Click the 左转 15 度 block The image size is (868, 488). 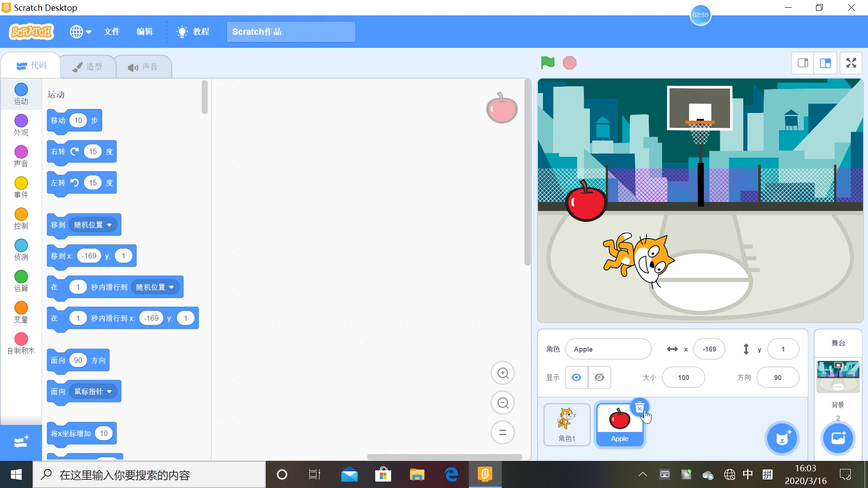point(82,183)
